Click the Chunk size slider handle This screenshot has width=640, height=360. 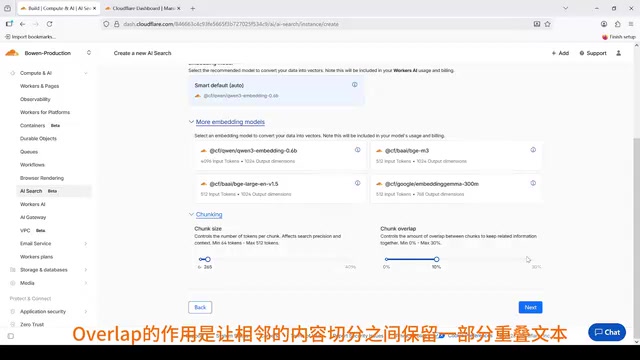[x=208, y=259]
